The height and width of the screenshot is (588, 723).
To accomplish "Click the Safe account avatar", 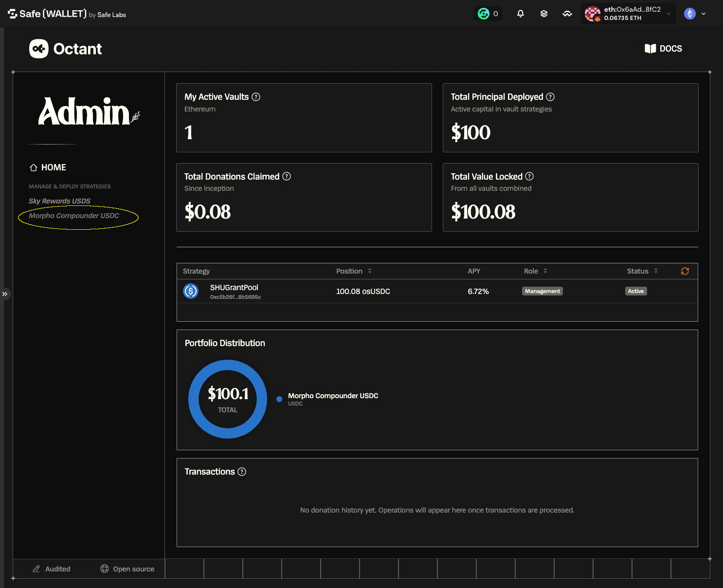I will click(593, 14).
